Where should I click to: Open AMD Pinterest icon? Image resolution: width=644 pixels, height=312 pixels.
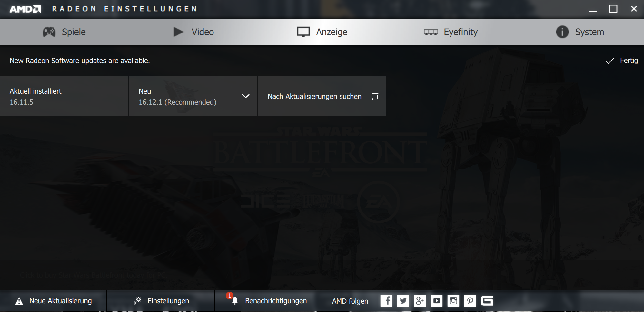pos(470,301)
